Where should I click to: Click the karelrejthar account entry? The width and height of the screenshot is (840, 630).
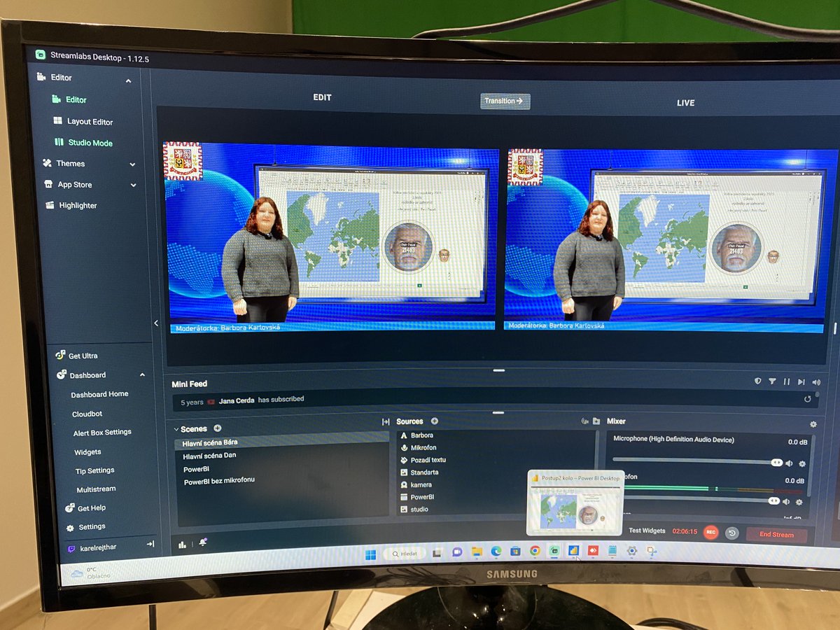point(91,547)
